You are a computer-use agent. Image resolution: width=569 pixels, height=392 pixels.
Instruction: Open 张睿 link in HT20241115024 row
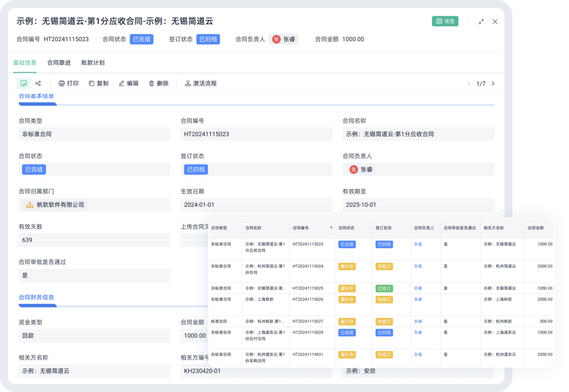click(418, 266)
